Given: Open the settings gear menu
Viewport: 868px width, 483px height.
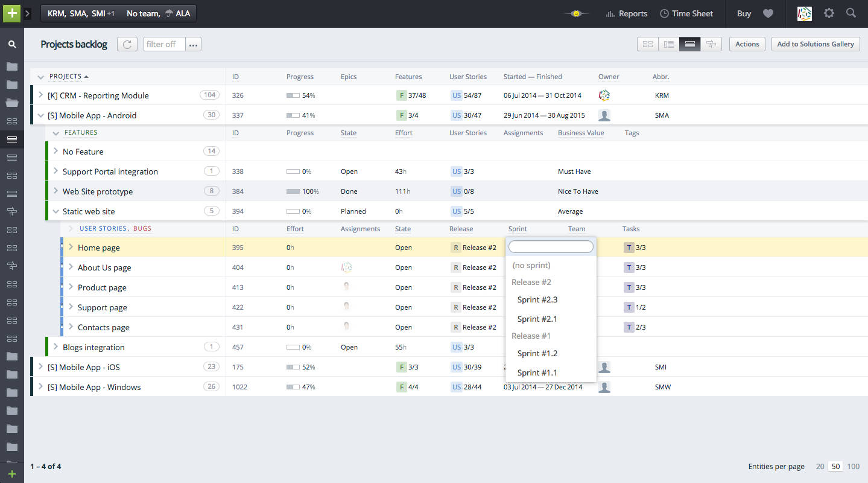Looking at the screenshot, I should pyautogui.click(x=829, y=13).
